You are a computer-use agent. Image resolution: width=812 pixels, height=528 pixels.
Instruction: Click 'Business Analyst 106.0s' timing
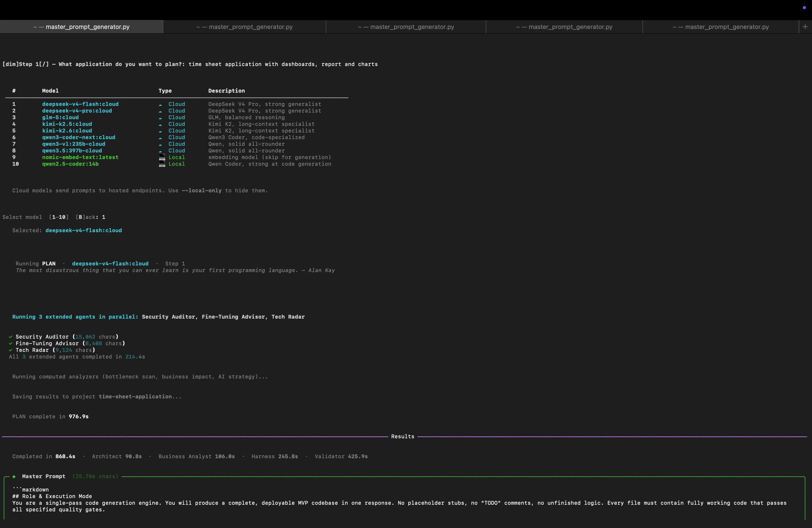tap(197, 457)
